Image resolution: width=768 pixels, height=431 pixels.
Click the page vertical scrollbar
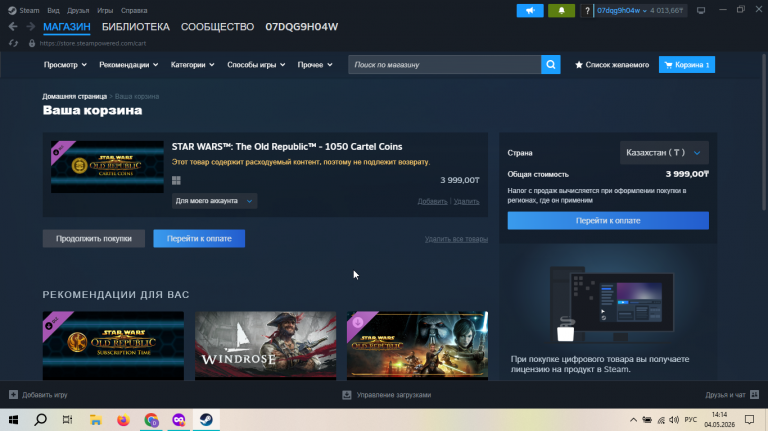click(x=764, y=132)
